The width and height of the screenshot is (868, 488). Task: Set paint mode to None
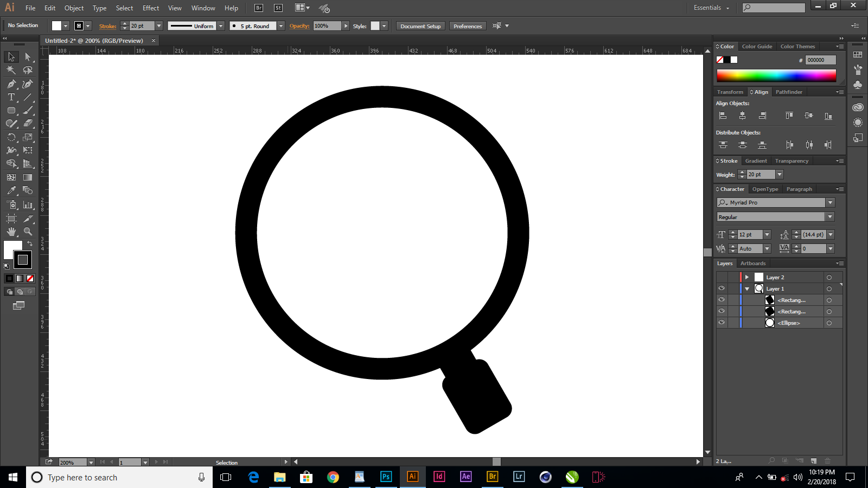(30, 278)
